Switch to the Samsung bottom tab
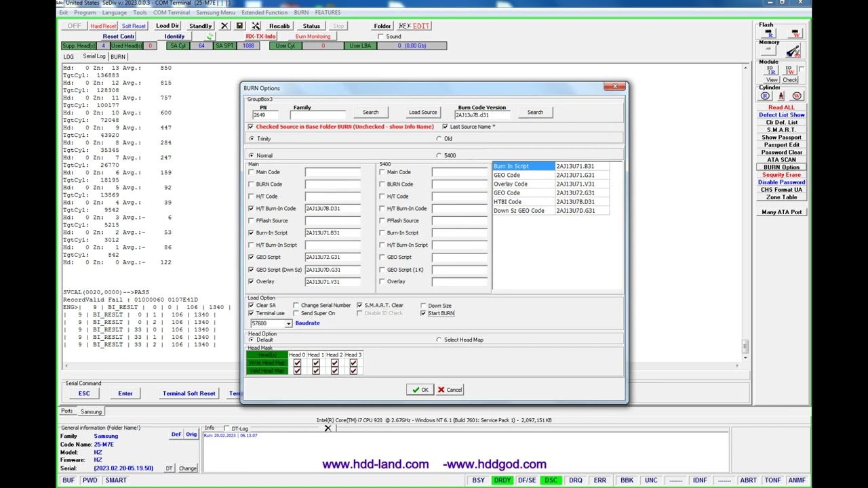 [91, 412]
